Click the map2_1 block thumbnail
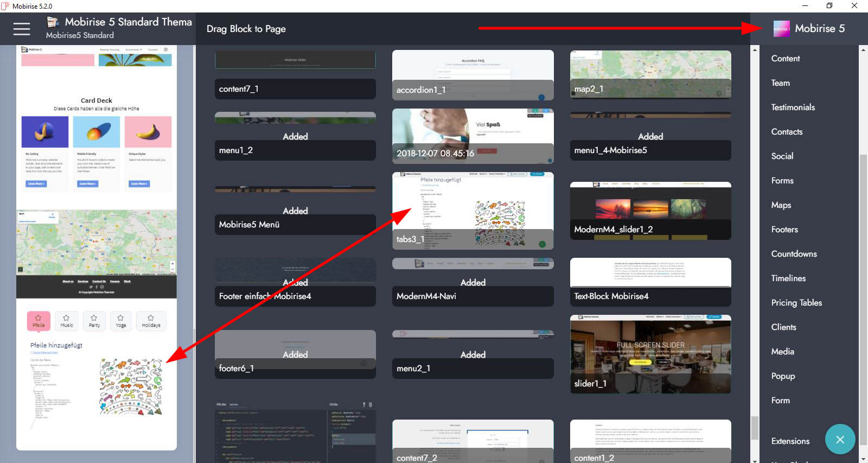 point(650,74)
